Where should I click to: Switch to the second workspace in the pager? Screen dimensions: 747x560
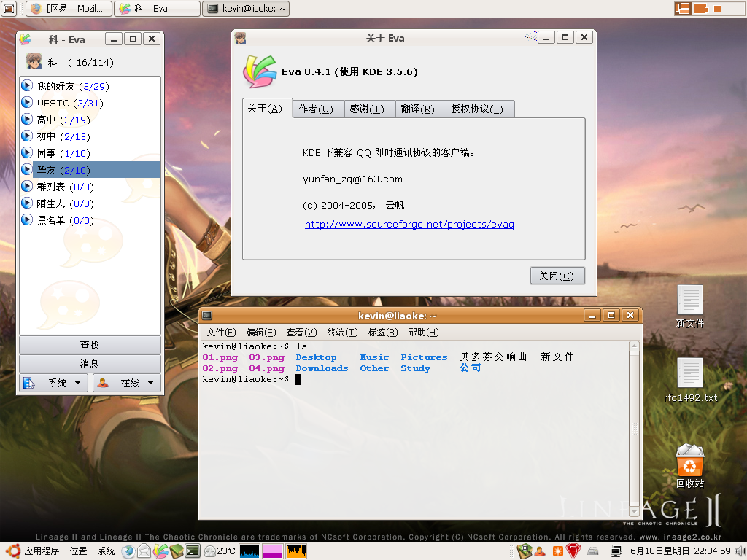701,8
